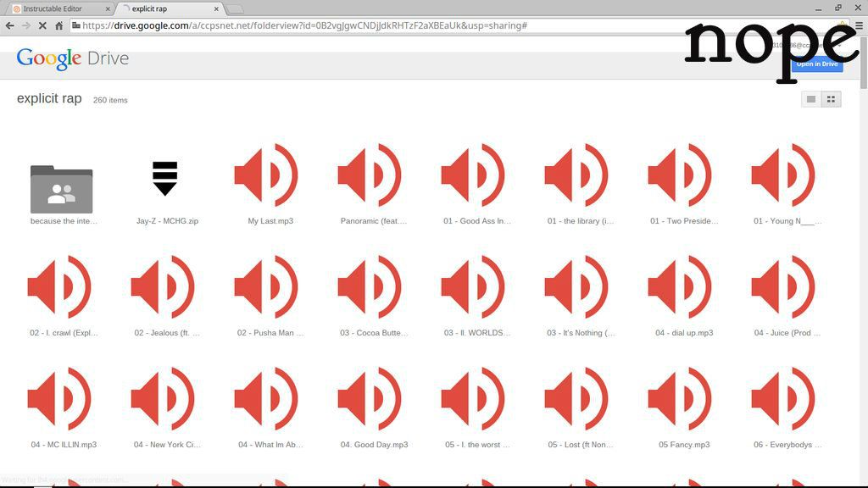
Task: Open 01 - Good Ass In... audio icon
Action: tap(473, 175)
